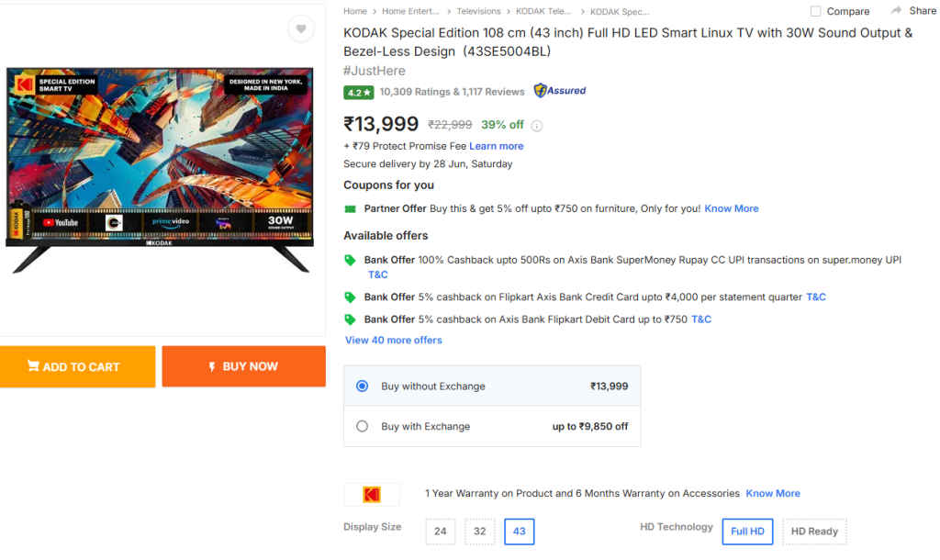Open the Home breadcrumb
The height and width of the screenshot is (560, 940).
tap(354, 11)
